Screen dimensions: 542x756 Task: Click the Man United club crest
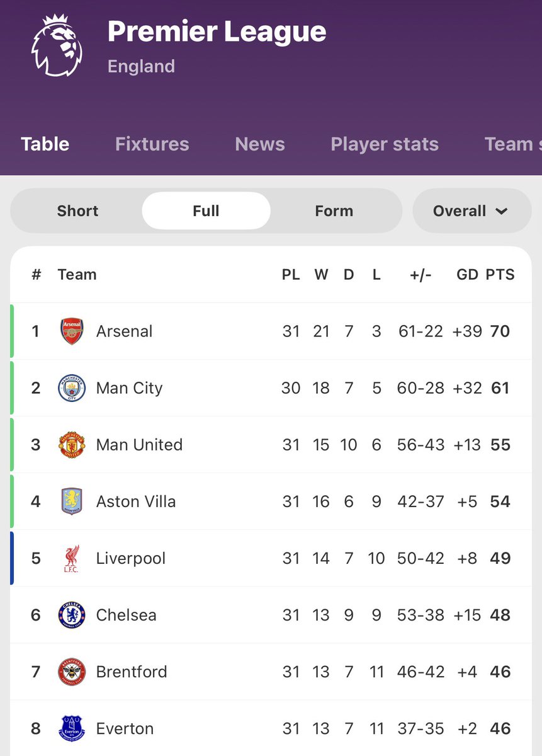pyautogui.click(x=72, y=445)
